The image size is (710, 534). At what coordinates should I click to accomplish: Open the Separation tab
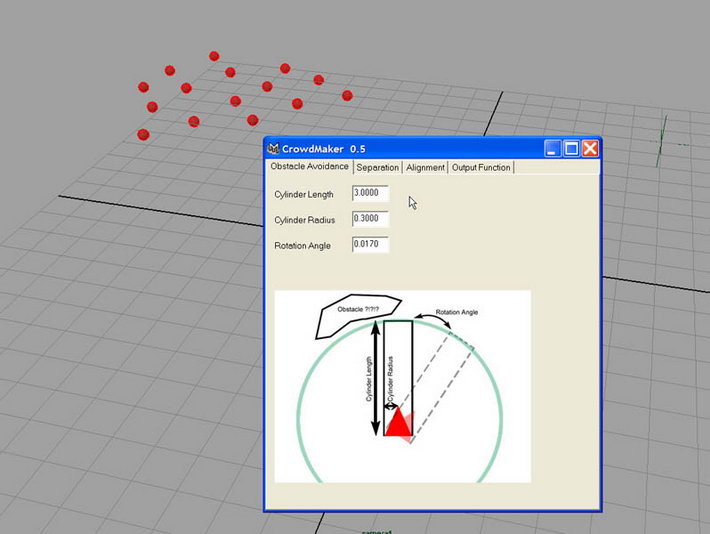click(x=377, y=167)
